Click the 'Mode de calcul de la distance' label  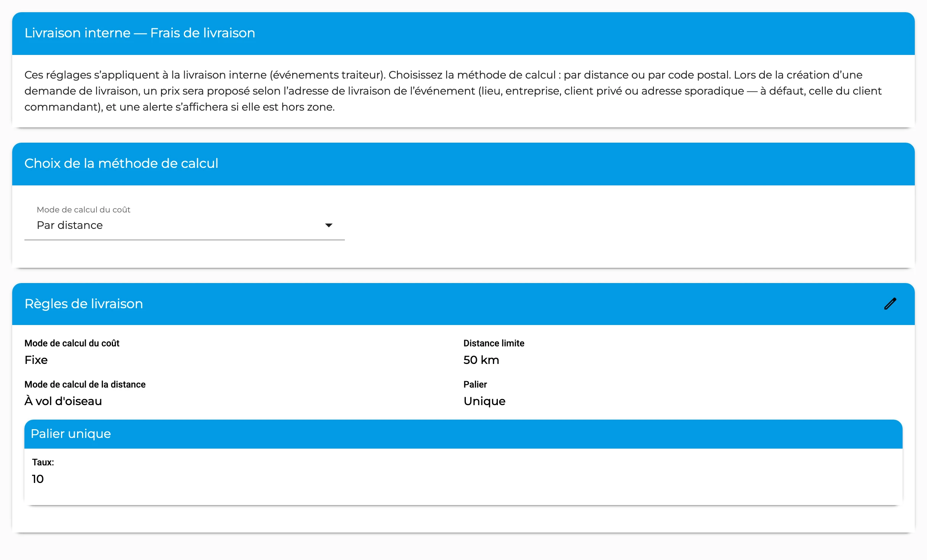[x=85, y=384]
